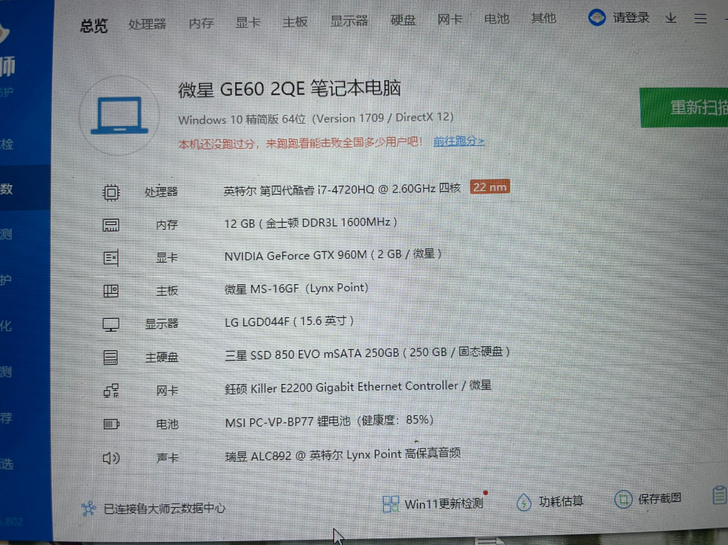Click the 主硬盘 row label
This screenshot has width=728, height=545.
coord(162,357)
